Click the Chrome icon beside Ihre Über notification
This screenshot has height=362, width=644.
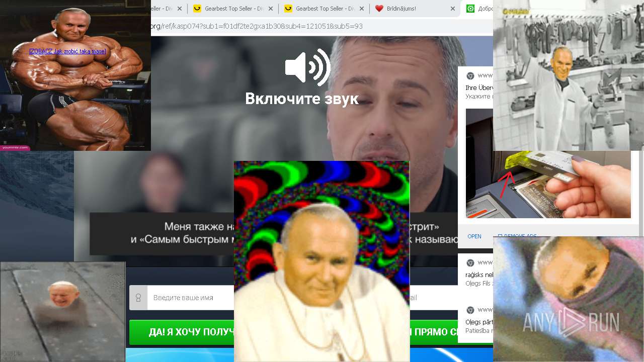tap(470, 75)
